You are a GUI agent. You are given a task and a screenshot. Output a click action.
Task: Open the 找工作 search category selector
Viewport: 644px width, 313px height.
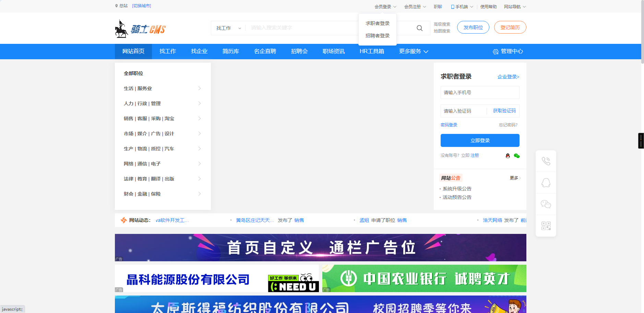pos(228,28)
